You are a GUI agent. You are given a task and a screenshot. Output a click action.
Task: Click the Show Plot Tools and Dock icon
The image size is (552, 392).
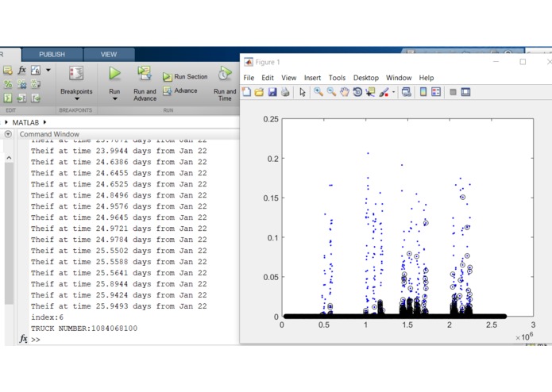[x=465, y=92]
